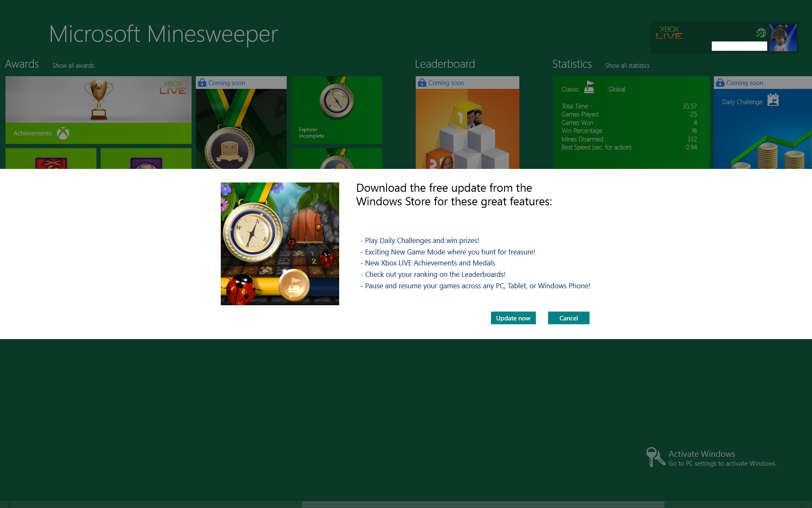This screenshot has width=812, height=508.
Task: Open the Xbox Achievements tile
Action: click(99, 110)
